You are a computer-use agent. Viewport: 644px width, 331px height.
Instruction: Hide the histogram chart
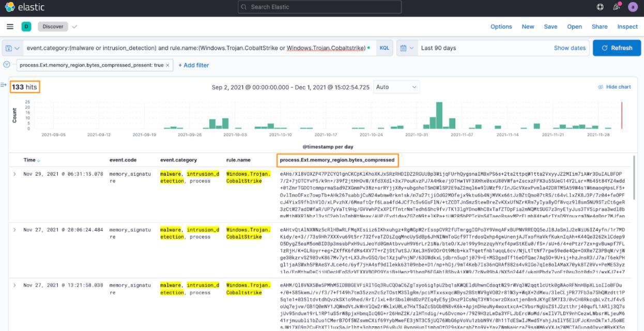pyautogui.click(x=614, y=87)
